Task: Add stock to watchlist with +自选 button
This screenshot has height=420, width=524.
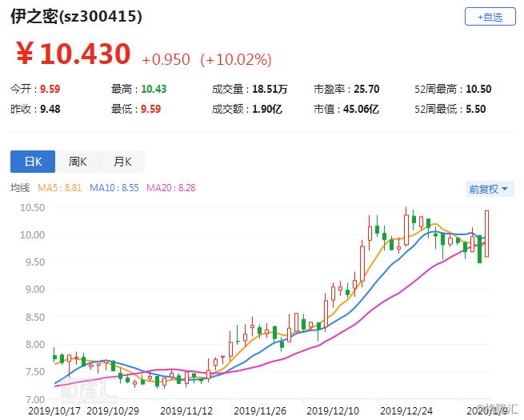Action: tap(490, 16)
